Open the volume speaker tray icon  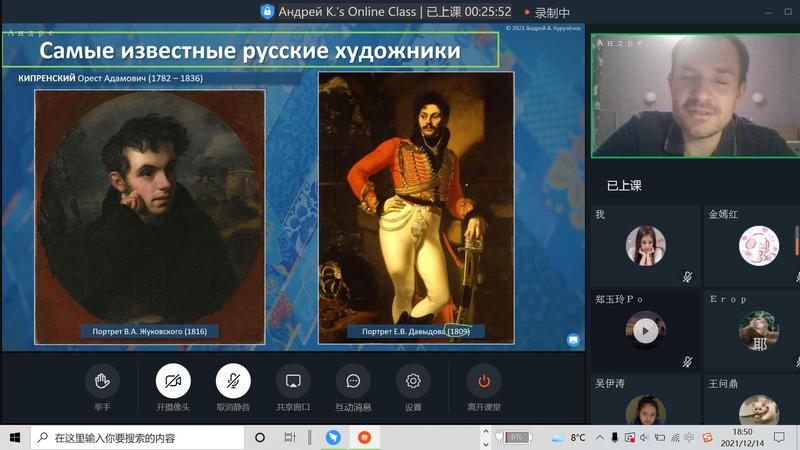click(x=644, y=438)
